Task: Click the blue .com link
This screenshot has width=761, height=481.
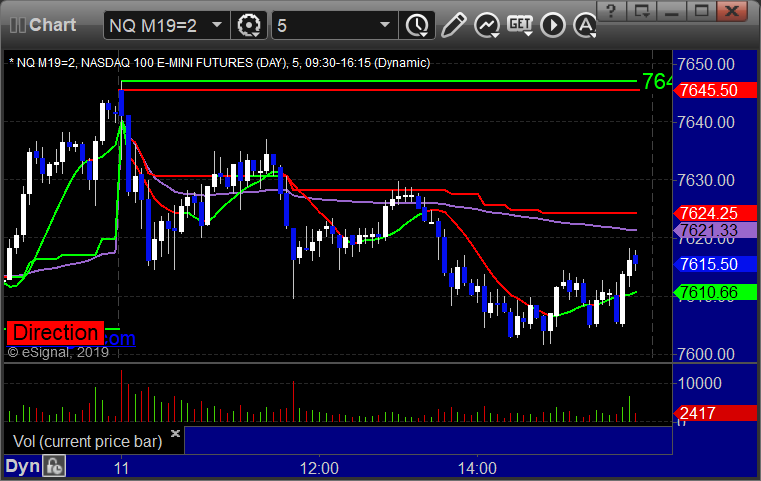Action: 119,338
